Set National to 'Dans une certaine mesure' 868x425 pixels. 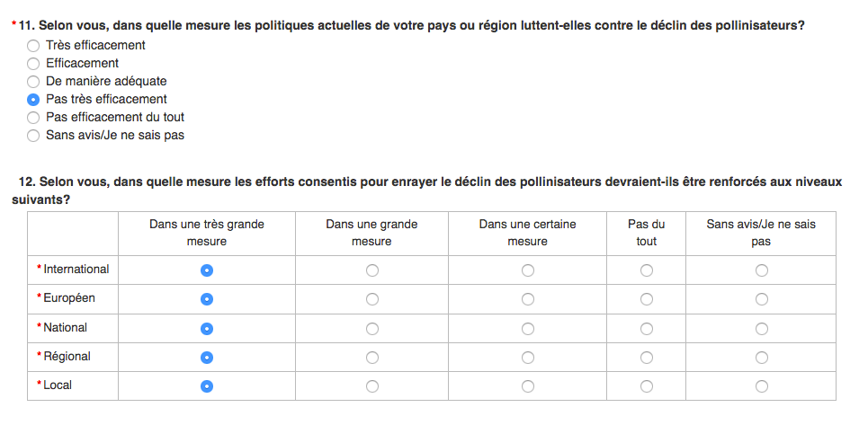pyautogui.click(x=528, y=329)
